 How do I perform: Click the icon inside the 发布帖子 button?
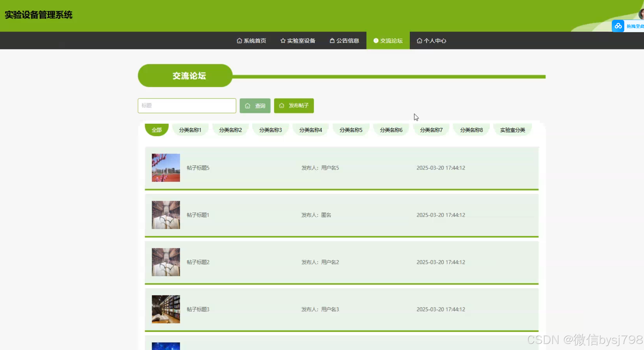[282, 105]
